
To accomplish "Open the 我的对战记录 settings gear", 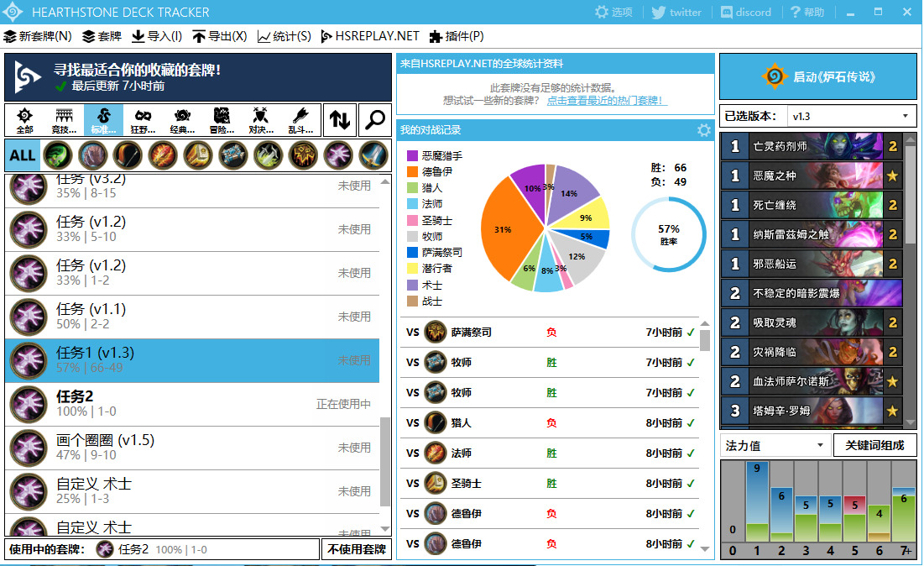I will click(703, 130).
